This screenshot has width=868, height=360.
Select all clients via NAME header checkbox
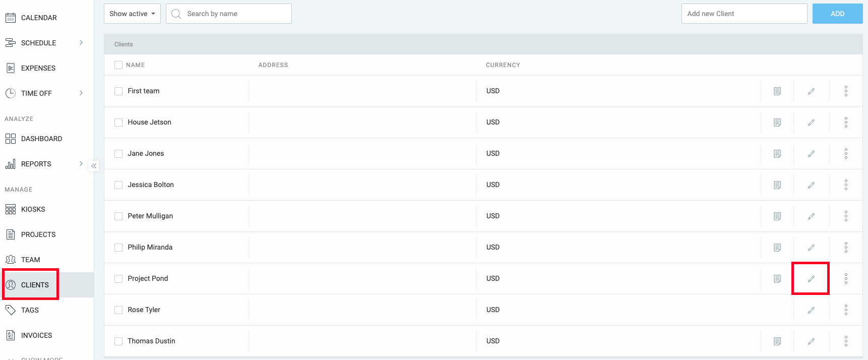(x=118, y=65)
